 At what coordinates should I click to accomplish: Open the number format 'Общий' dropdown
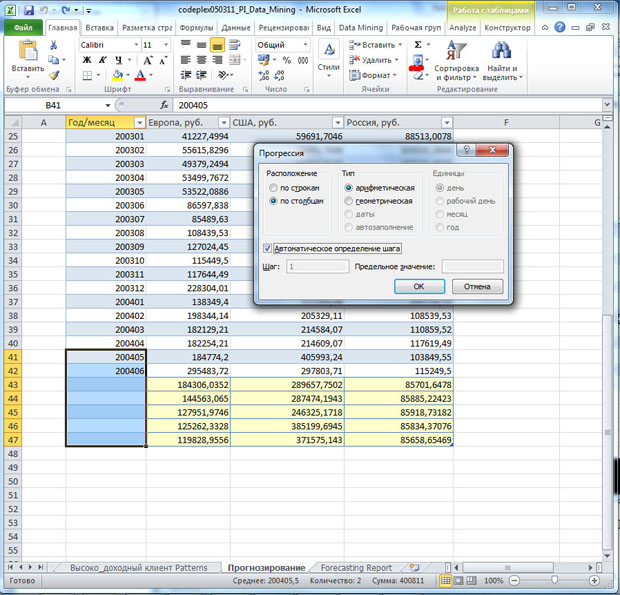[305, 45]
